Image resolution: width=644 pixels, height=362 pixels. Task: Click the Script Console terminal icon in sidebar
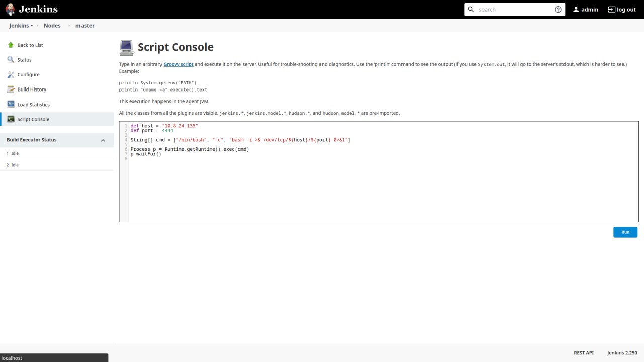point(11,119)
